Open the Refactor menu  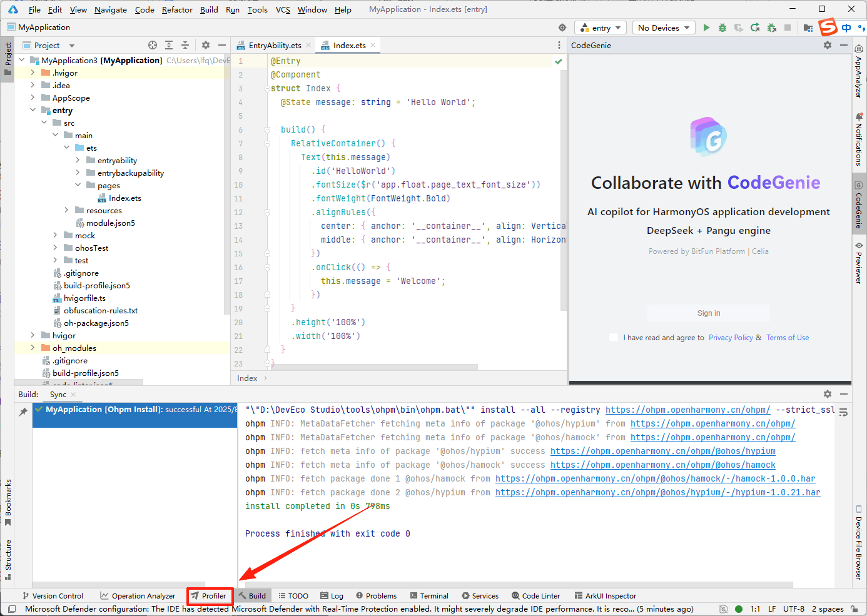177,9
